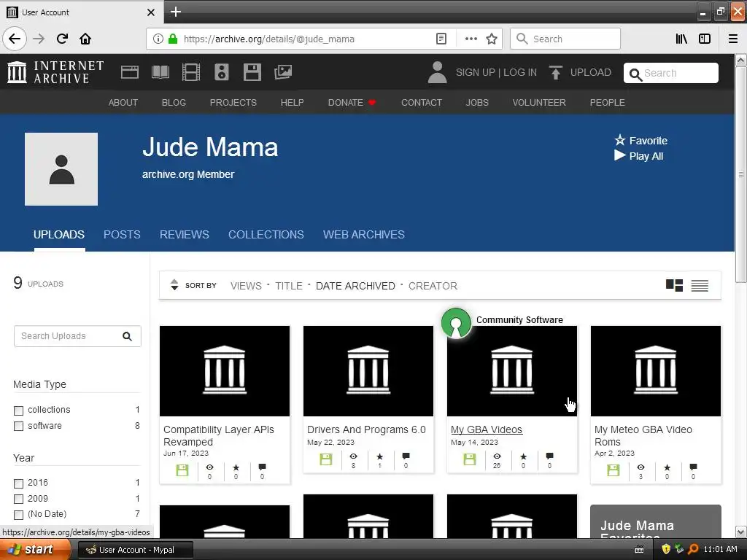Open the Internet Archive logo home link
This screenshot has height=560, width=747.
point(55,72)
